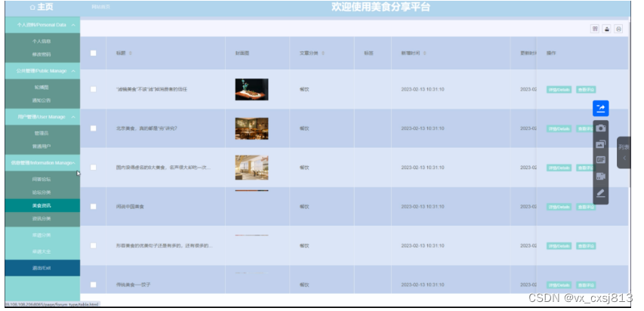Click the 操作 column header
Viewport: 644px width, 311px height.
click(551, 54)
